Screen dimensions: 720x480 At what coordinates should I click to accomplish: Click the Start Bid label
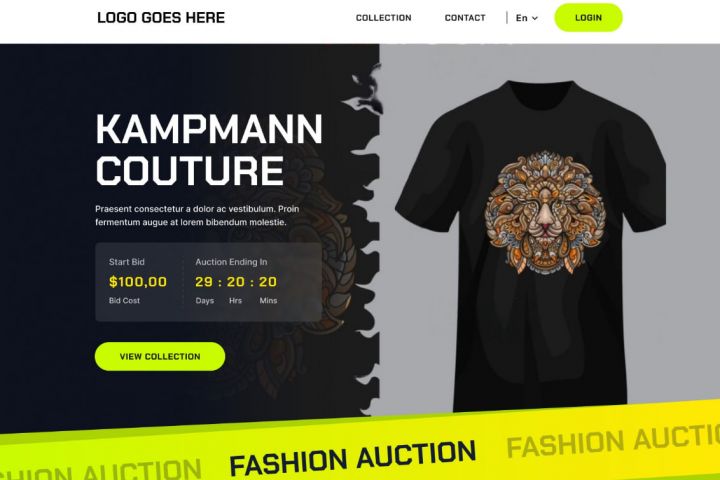pyautogui.click(x=127, y=262)
